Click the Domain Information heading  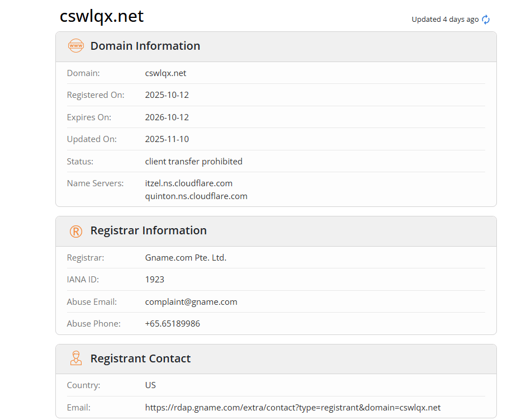(x=145, y=46)
